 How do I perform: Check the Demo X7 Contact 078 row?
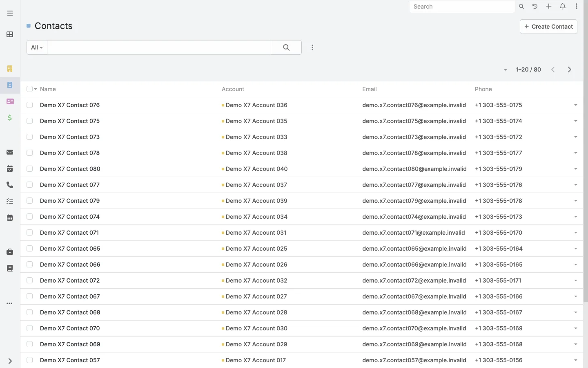[29, 153]
